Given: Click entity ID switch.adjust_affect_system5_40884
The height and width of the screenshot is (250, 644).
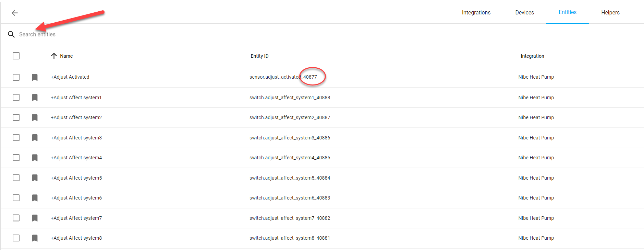Looking at the screenshot, I should [x=290, y=178].
